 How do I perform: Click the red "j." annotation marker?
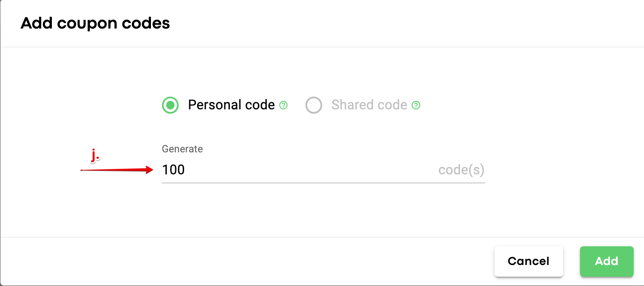(x=96, y=155)
